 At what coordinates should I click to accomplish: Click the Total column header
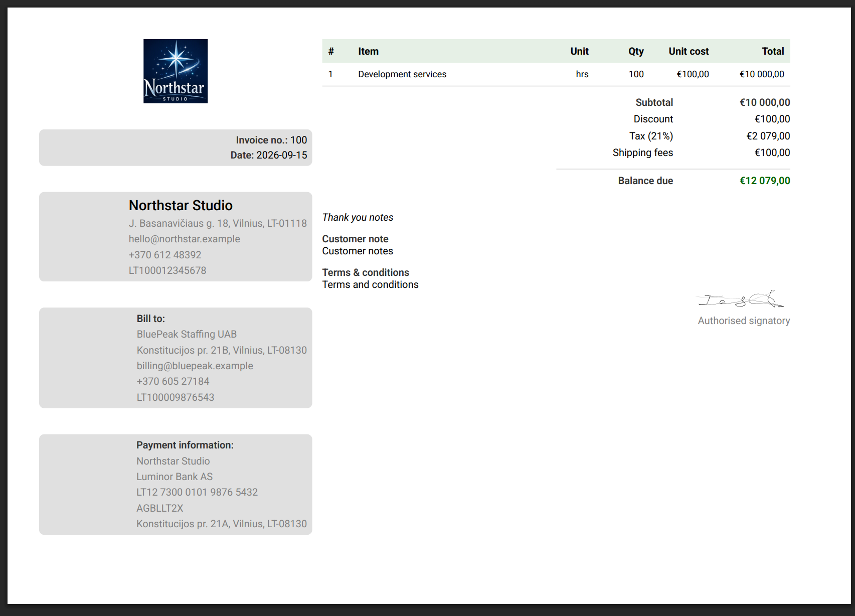[x=773, y=51]
